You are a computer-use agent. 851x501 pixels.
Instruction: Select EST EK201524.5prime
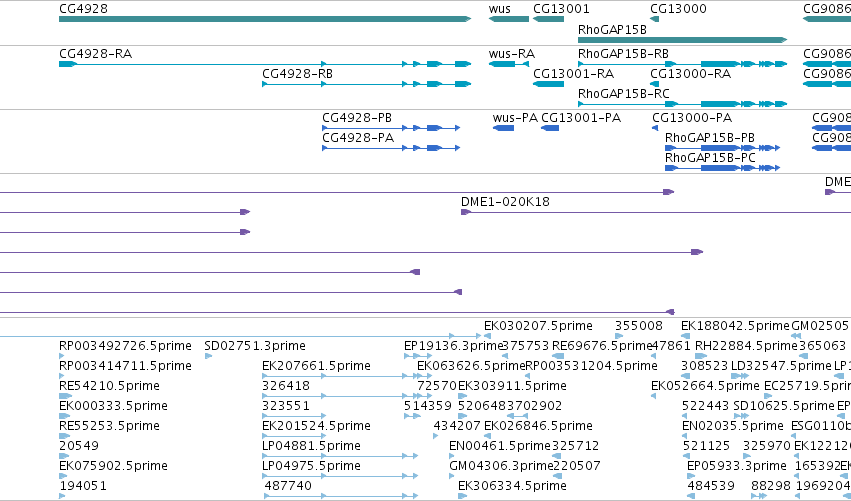tap(316, 426)
